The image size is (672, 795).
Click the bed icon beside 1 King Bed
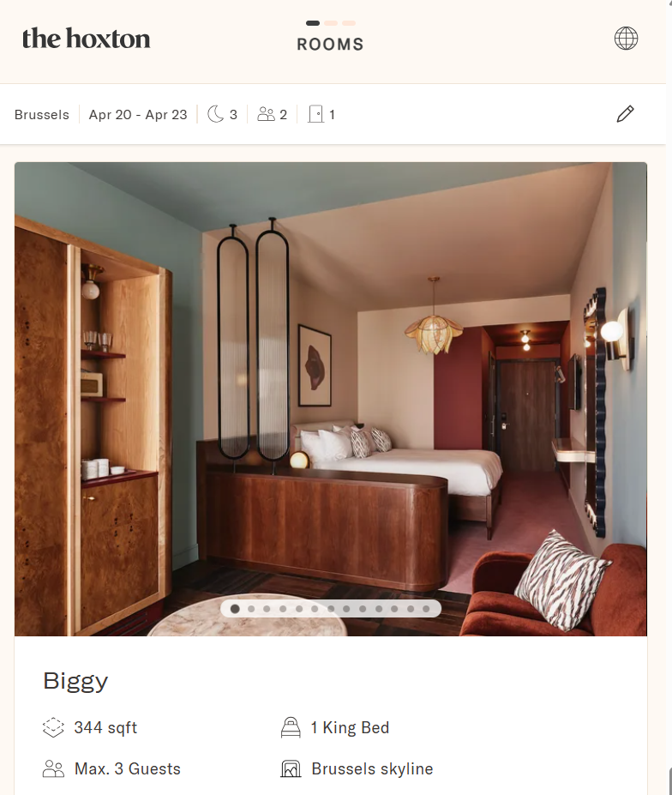(291, 727)
